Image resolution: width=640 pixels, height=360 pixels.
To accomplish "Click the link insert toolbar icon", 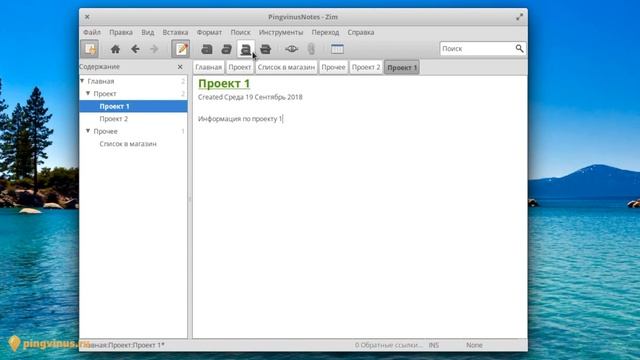I will (291, 49).
